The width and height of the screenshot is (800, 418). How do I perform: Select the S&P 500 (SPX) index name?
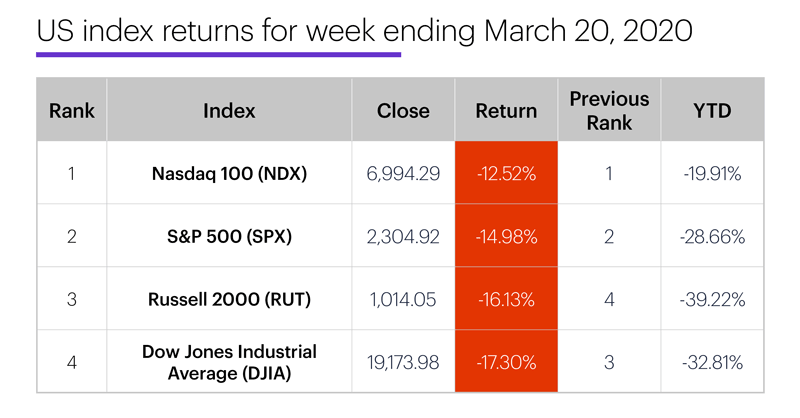click(229, 236)
